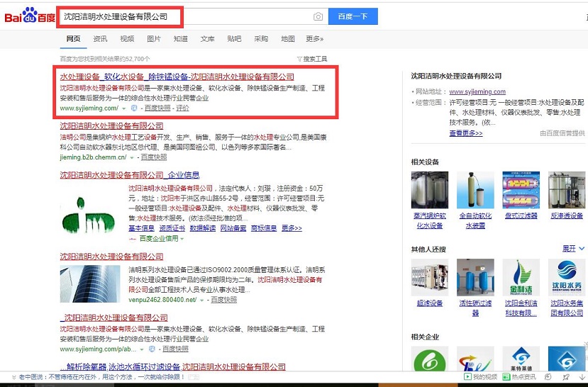Click news ticker headline 老中医说
The height and width of the screenshot is (387, 588).
coord(102,377)
